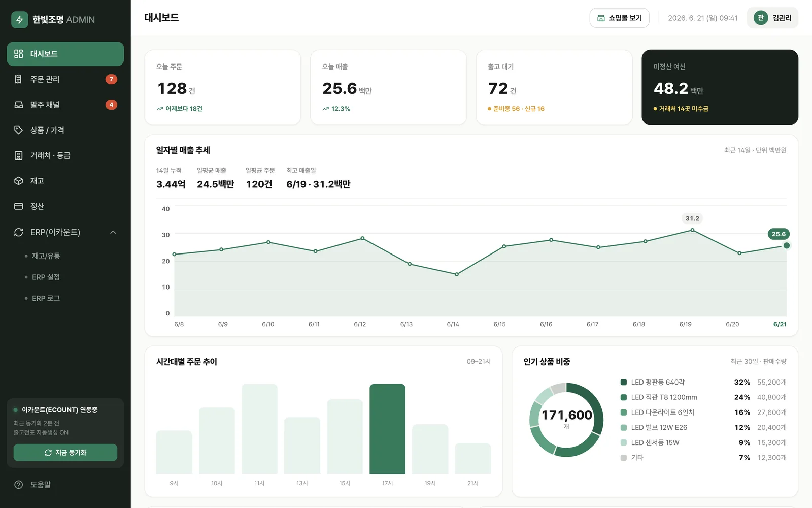Image resolution: width=812 pixels, height=508 pixels.
Task: Open the 김관리 user profile
Action: [x=772, y=18]
